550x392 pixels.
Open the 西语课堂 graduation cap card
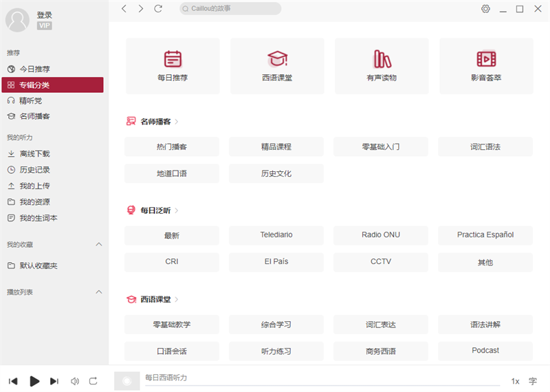click(x=277, y=66)
